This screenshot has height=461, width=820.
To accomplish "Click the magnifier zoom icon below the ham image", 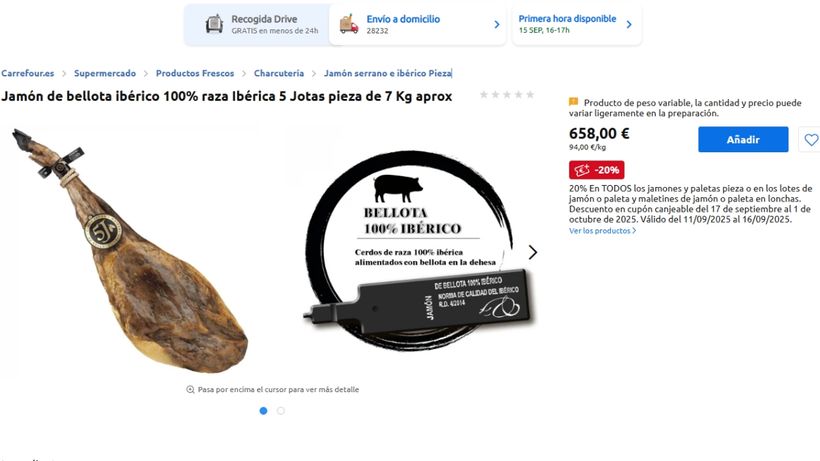I will pos(190,389).
